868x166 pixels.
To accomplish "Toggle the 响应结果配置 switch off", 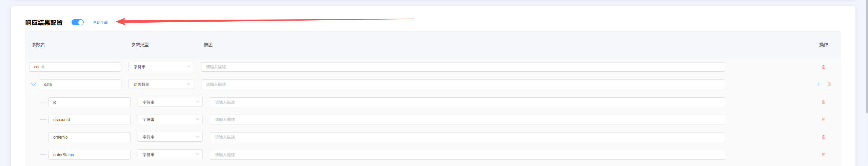I will [78, 22].
